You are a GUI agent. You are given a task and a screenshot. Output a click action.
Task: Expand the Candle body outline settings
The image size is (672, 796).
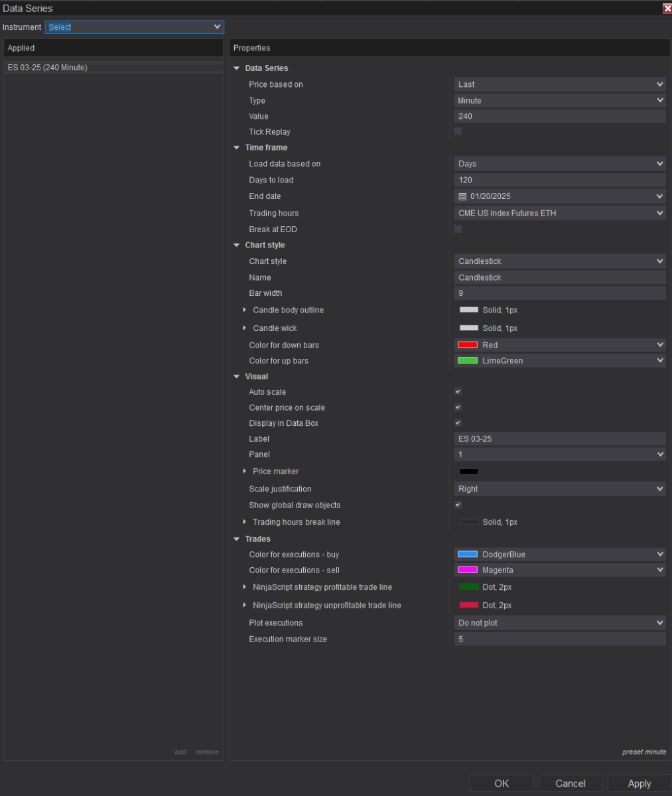245,310
